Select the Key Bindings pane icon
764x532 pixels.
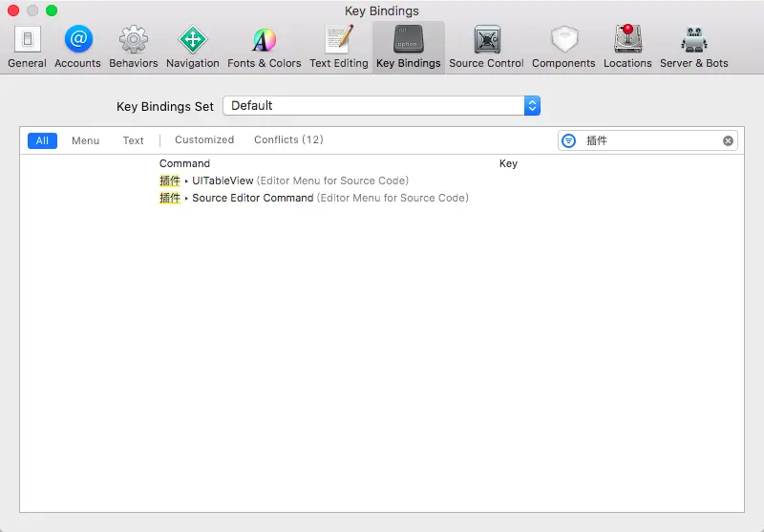click(x=409, y=47)
